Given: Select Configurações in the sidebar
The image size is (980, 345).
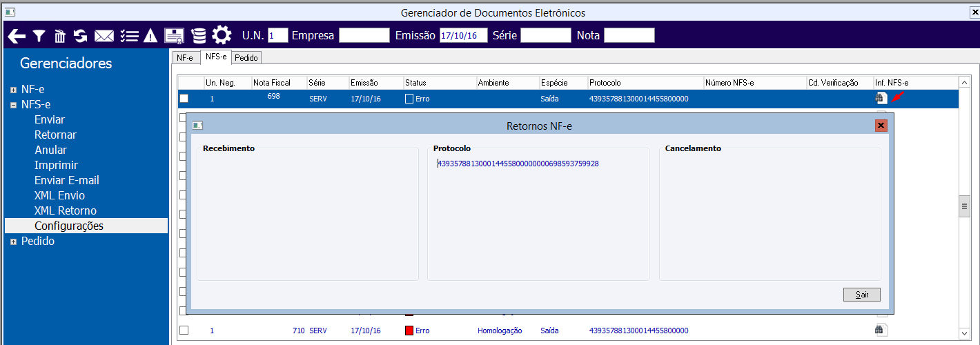Looking at the screenshot, I should 86,226.
